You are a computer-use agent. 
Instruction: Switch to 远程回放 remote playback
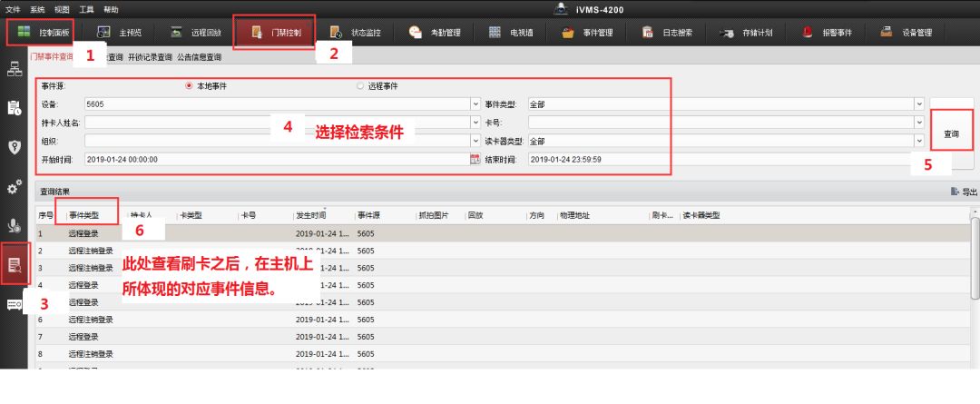coord(195,33)
